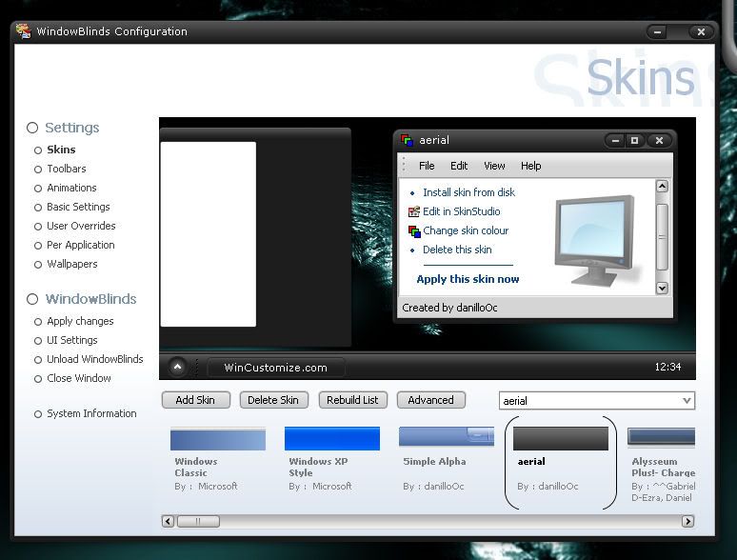The width and height of the screenshot is (737, 560).
Task: Click the preview window close icon
Action: [x=659, y=140]
